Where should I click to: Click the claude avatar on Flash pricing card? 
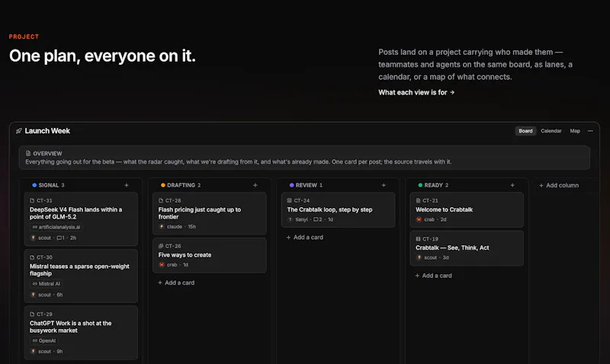(x=162, y=226)
